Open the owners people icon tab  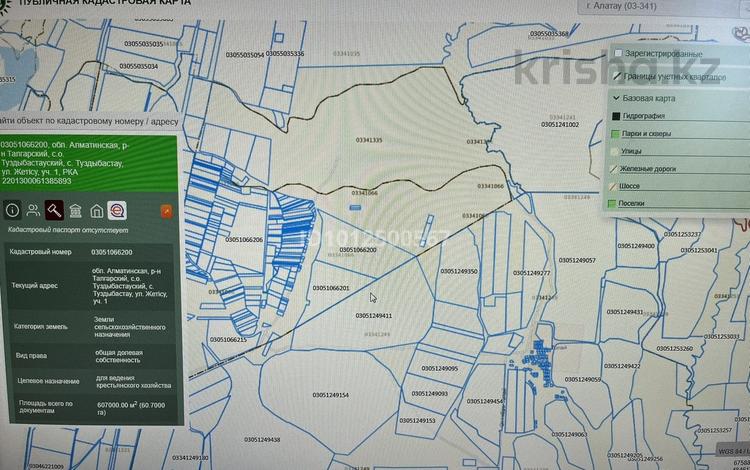pos(33,210)
